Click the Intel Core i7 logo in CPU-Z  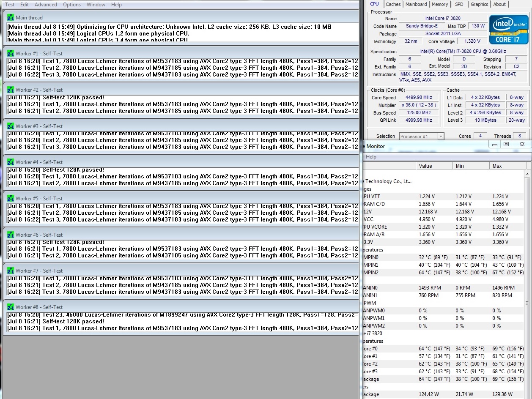click(509, 30)
